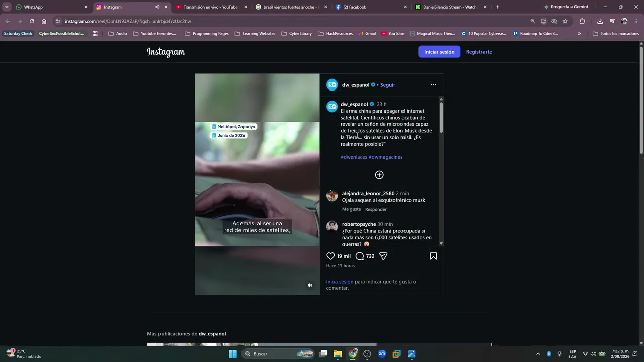Open robertopsyche's profile
Viewport: 644px width, 362px height.
point(359,224)
